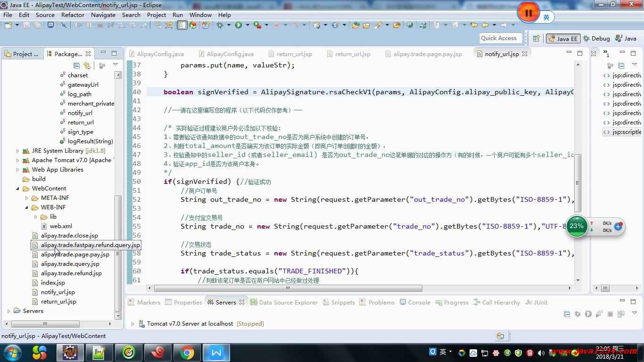Viewport: 644px width, 362px height.
Task: Collapse the WEB-INF folder
Action: click(x=27, y=207)
